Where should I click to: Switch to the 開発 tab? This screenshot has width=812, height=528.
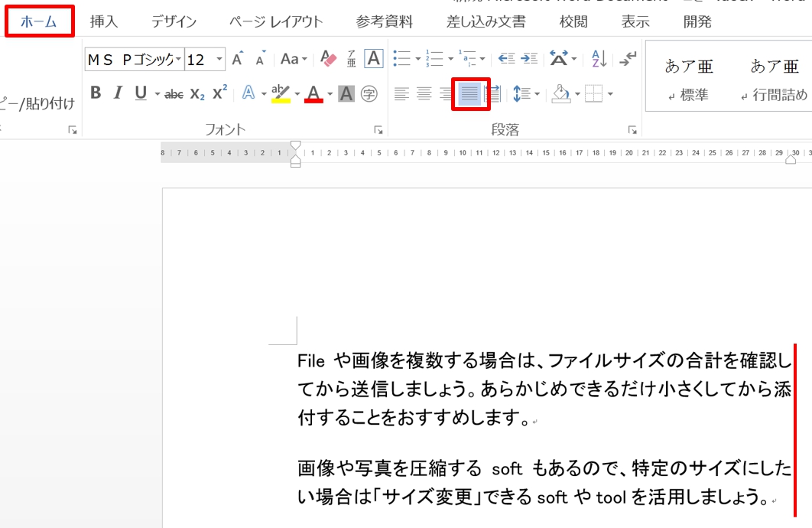tap(697, 21)
